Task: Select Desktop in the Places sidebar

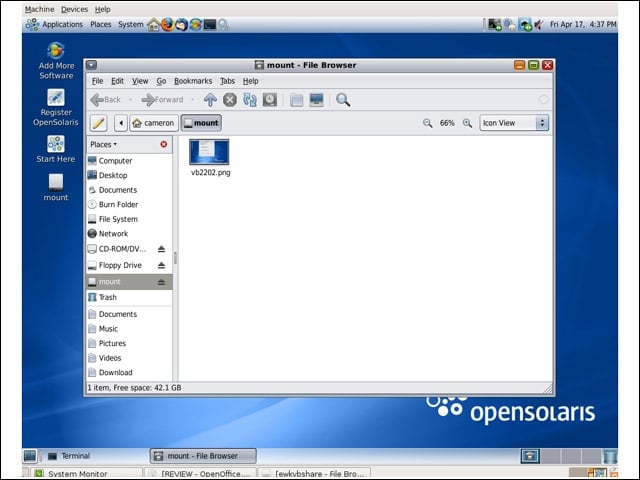Action: (129, 175)
